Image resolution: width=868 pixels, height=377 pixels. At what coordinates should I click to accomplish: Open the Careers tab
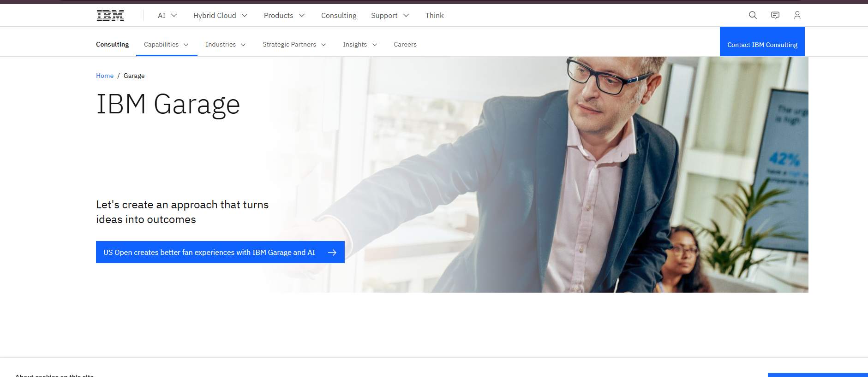pos(405,44)
